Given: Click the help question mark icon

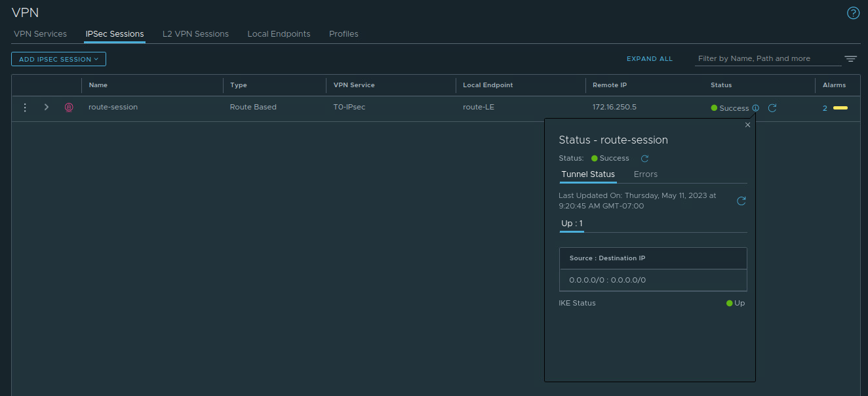Looking at the screenshot, I should (x=853, y=13).
